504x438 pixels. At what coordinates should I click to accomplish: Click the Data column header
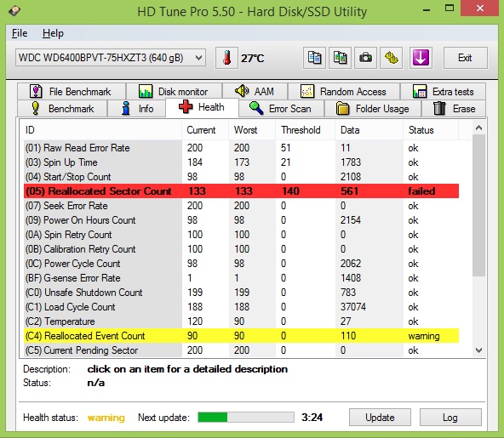369,130
